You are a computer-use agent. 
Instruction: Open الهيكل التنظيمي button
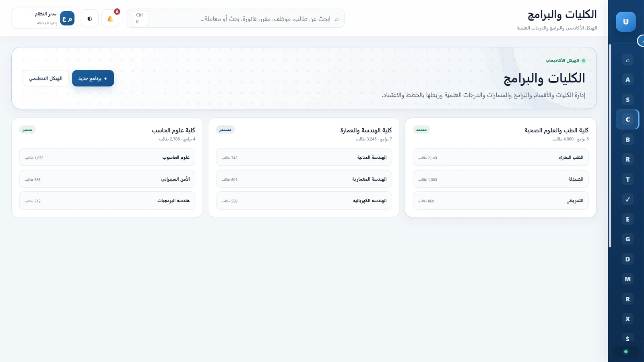pos(45,78)
